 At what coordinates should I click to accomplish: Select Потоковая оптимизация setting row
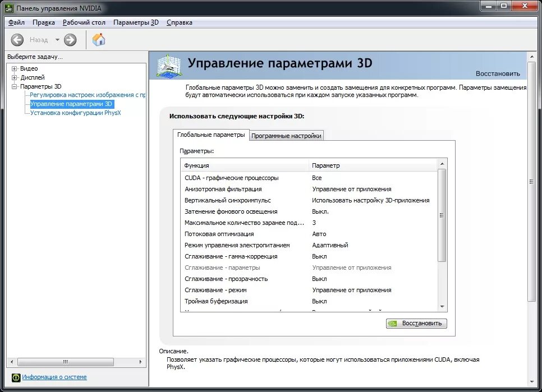tap(309, 234)
